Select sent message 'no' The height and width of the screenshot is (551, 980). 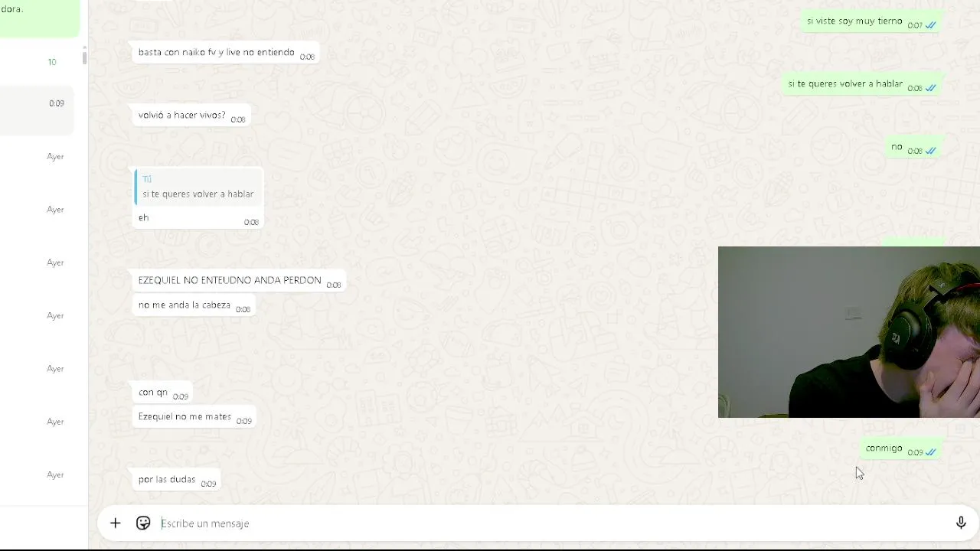click(x=914, y=147)
